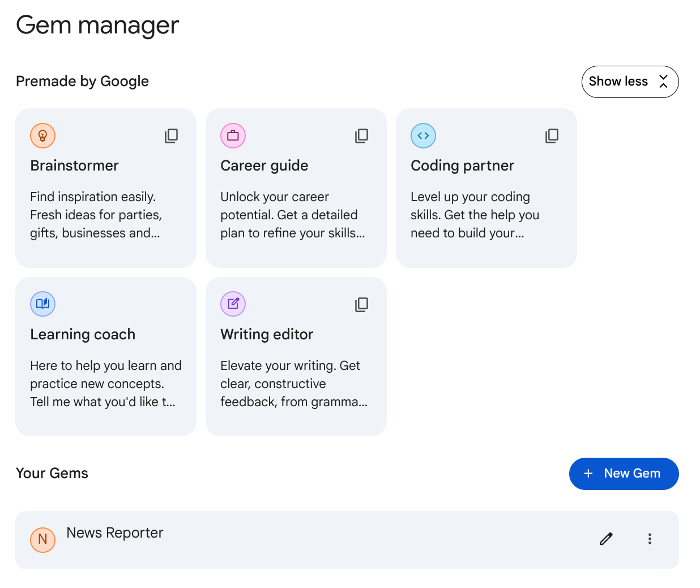
Task: Click the Learning coach book icon
Action: [x=42, y=304]
